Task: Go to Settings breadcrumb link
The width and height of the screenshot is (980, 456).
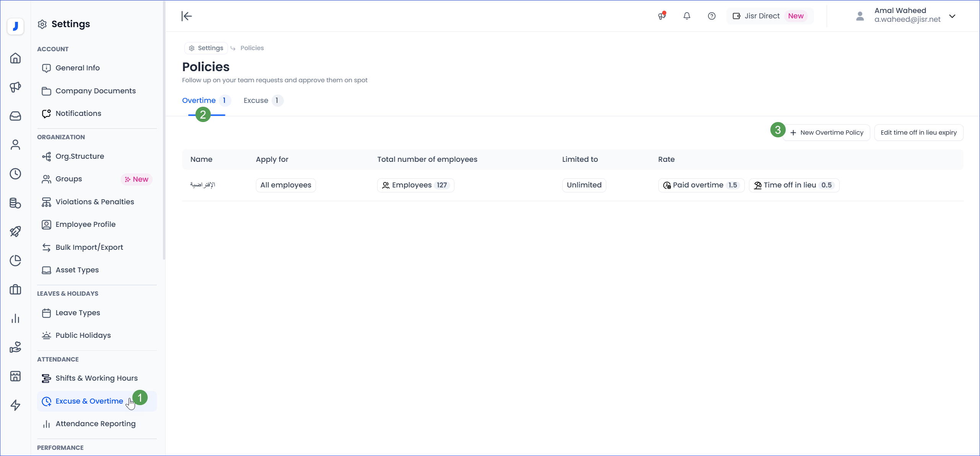Action: 207,48
